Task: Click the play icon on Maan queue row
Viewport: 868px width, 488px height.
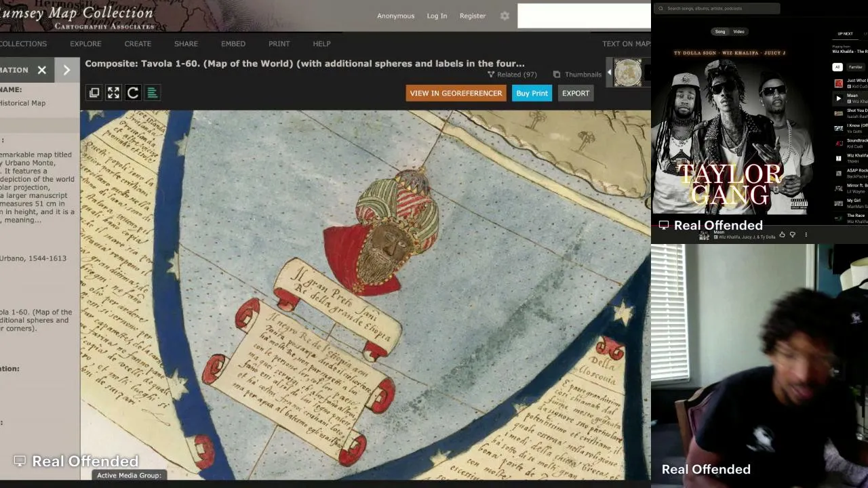Action: click(839, 98)
